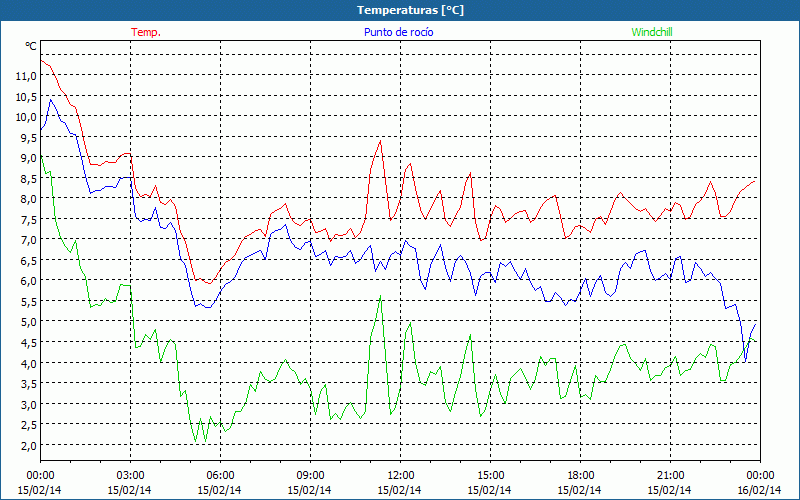
Task: Click the 6,5 y-axis value
Action: click(x=28, y=261)
